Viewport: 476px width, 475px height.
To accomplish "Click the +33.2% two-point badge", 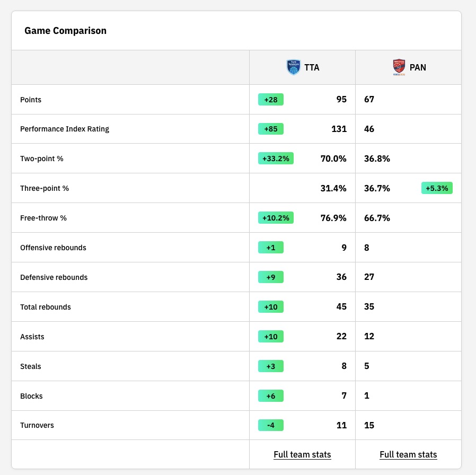I will point(276,159).
